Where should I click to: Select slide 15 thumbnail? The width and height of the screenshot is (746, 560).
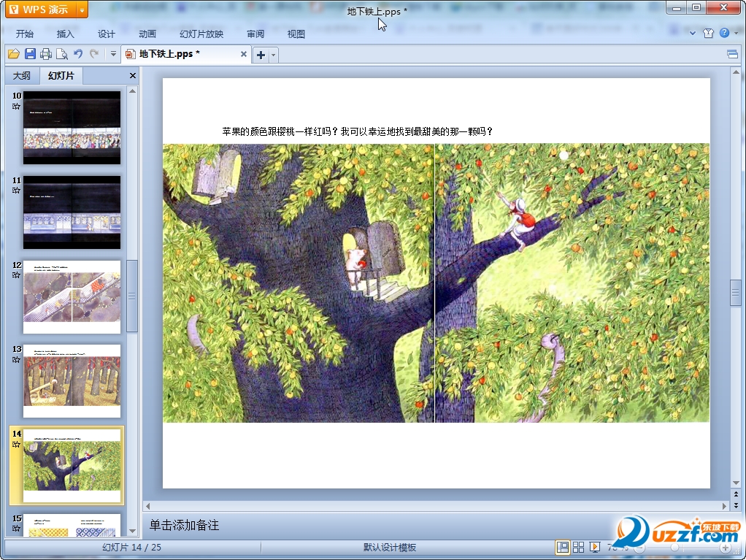(72, 525)
